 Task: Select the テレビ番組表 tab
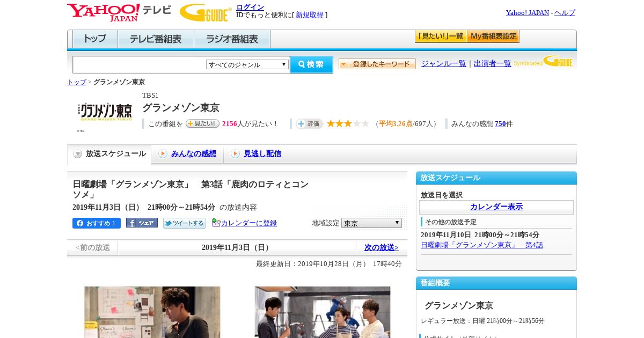156,39
